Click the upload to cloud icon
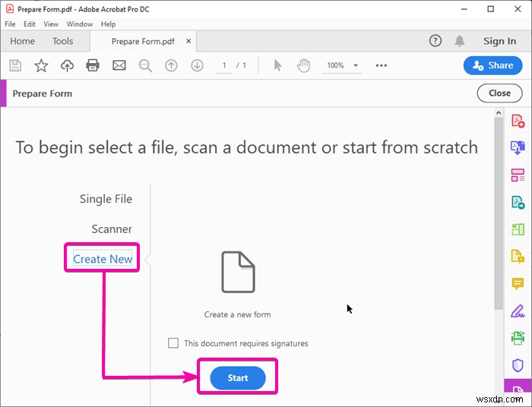Viewport: 532px width, 407px height. (67, 65)
